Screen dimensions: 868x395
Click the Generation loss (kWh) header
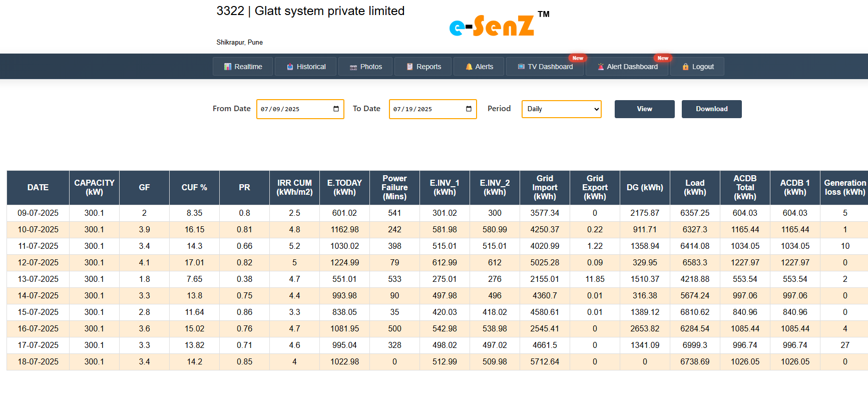point(844,187)
